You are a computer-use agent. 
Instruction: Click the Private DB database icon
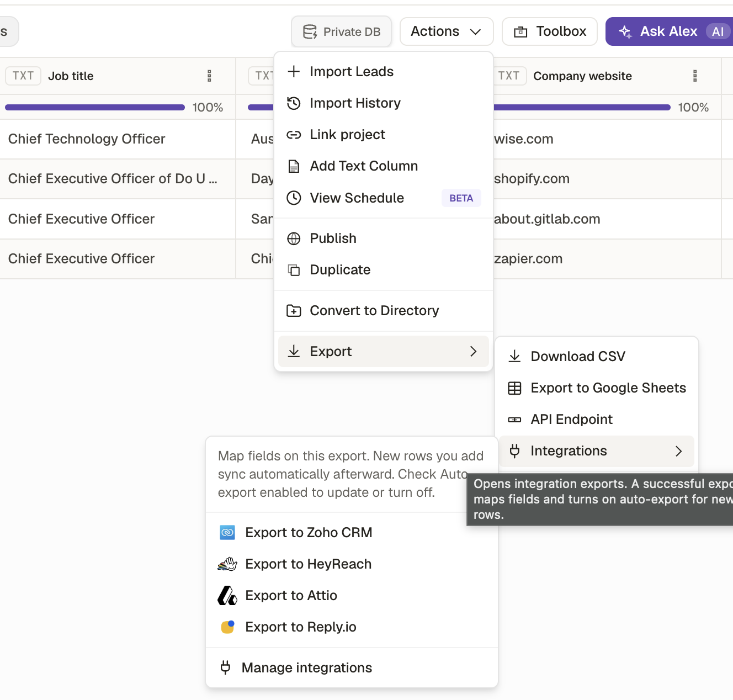coord(310,32)
